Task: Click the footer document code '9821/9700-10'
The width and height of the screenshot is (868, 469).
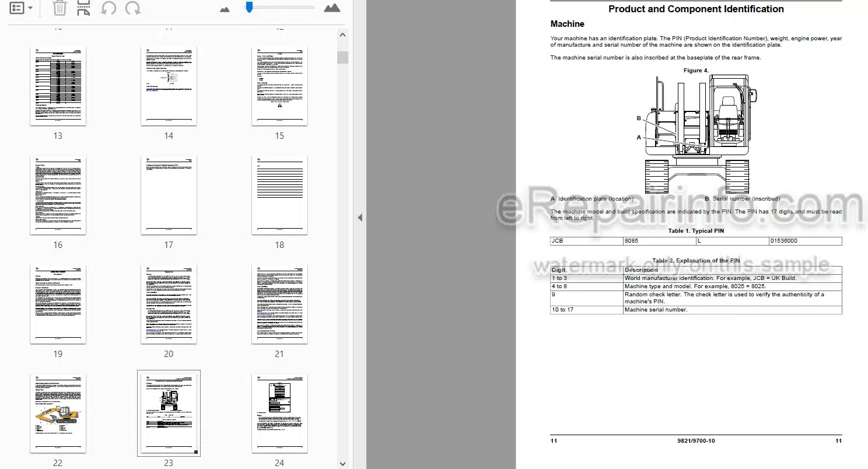Action: click(x=695, y=441)
